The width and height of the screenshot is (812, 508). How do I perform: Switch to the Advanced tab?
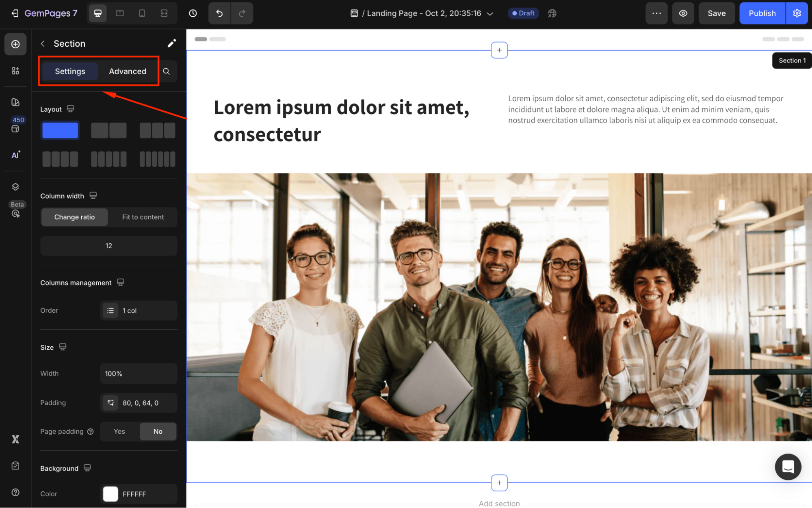128,71
